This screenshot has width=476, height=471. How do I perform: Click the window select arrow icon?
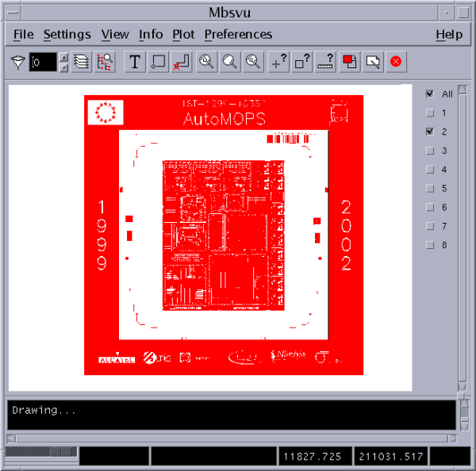tap(373, 62)
